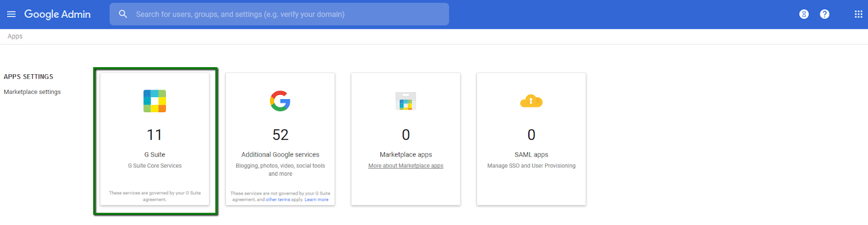
Task: Open the hourglass tasks icon
Action: 804,14
